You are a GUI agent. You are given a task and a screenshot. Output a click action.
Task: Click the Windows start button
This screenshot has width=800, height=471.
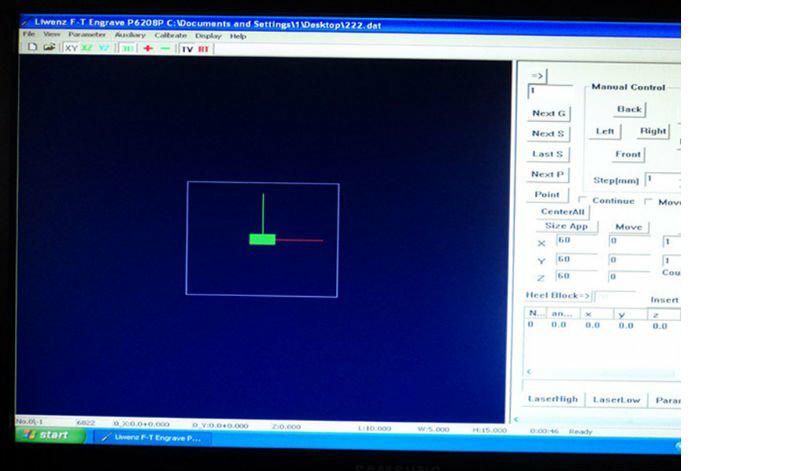coord(46,436)
